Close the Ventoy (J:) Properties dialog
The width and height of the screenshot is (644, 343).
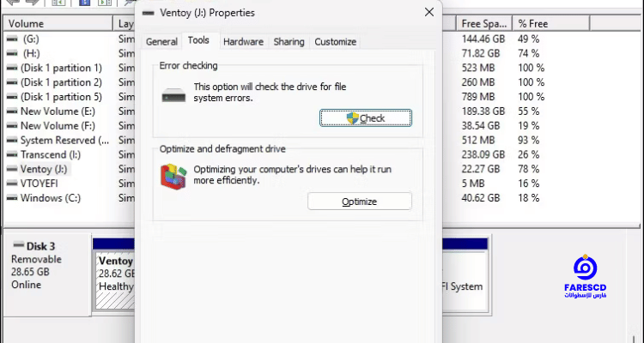429,12
